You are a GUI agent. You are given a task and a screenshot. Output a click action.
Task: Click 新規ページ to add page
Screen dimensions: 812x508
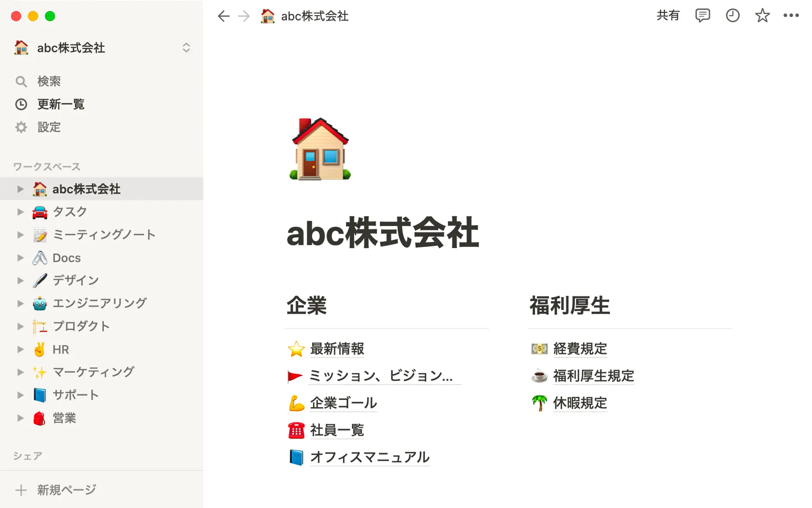pos(66,490)
